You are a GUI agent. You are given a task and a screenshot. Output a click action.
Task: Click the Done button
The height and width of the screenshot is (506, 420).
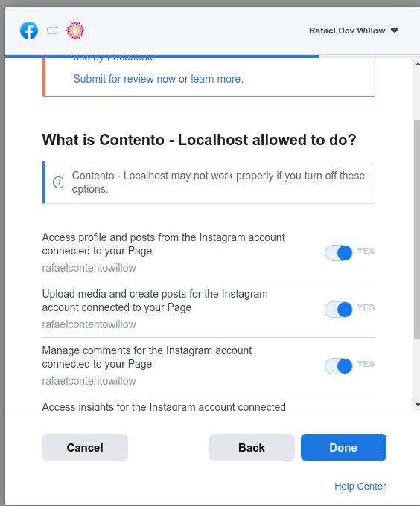[343, 447]
